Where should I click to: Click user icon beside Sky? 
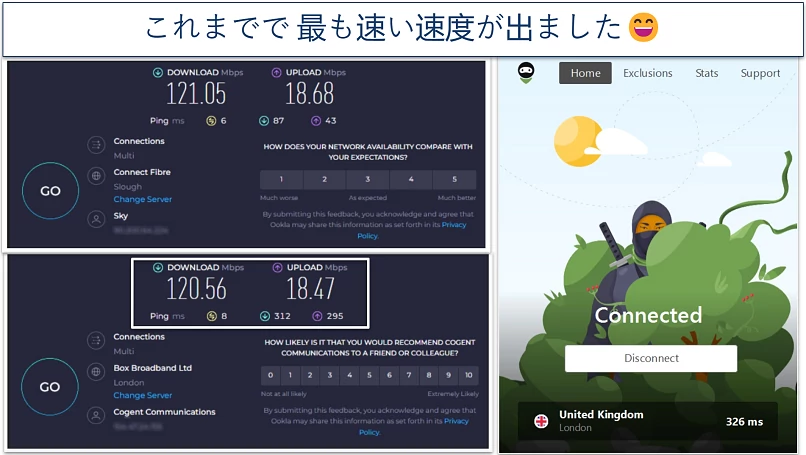(x=96, y=220)
